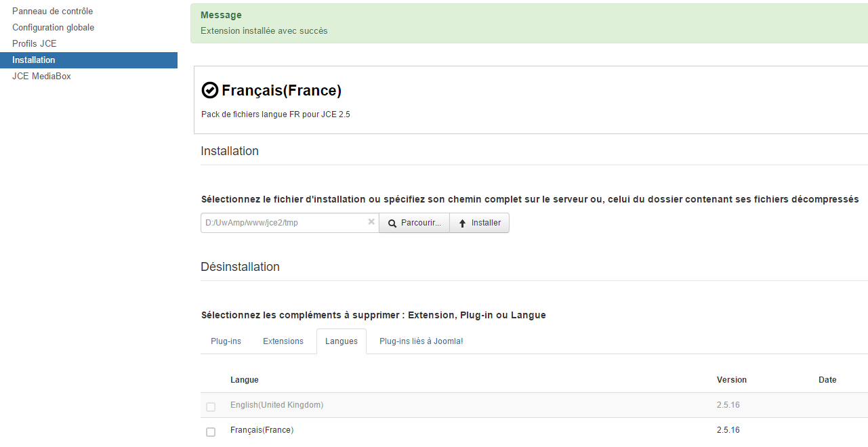Image resolution: width=868 pixels, height=447 pixels.
Task: Select Installation in the left menu
Action: pos(32,60)
